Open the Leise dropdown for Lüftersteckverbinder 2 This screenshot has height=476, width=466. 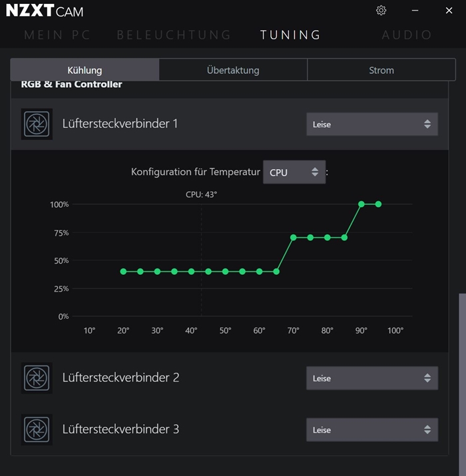[x=372, y=378]
